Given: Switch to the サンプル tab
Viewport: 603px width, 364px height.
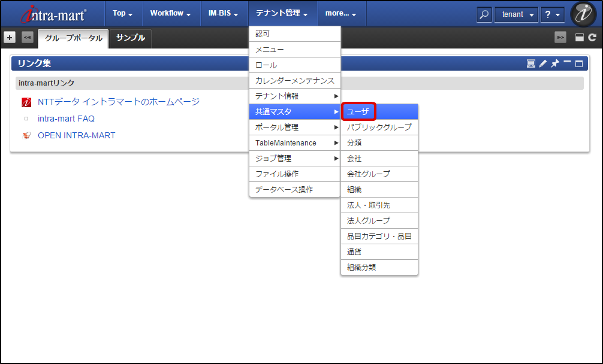Looking at the screenshot, I should 131,38.
